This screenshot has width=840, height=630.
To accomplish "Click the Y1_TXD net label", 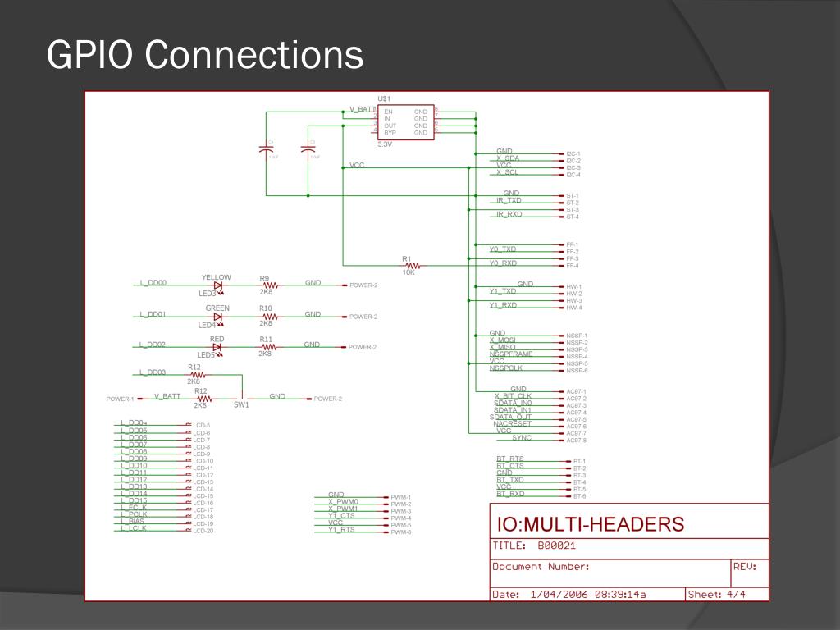I will pyautogui.click(x=503, y=291).
